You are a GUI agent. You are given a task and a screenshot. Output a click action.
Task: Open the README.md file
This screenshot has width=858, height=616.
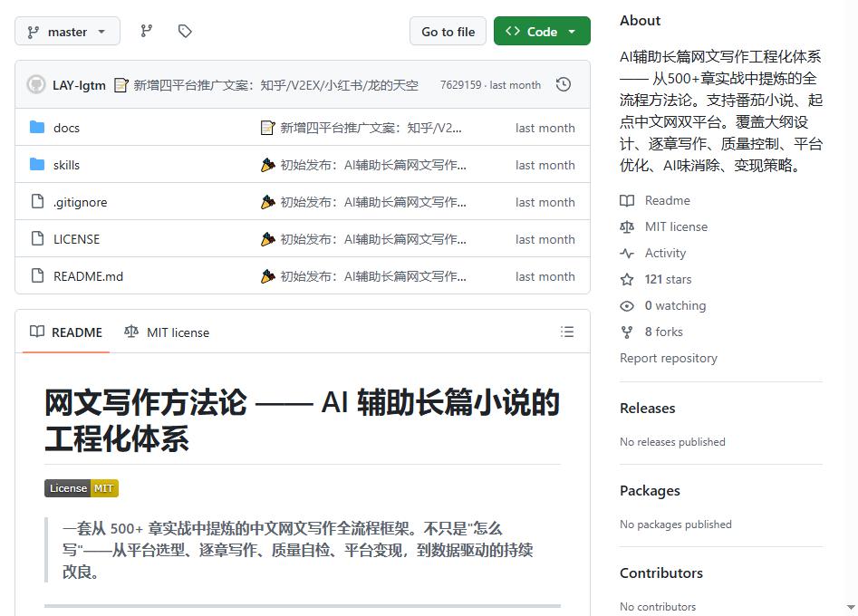pos(88,276)
